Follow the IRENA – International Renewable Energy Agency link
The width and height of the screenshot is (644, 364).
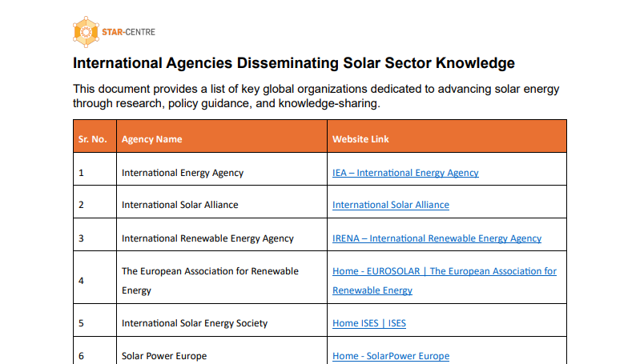[437, 238]
